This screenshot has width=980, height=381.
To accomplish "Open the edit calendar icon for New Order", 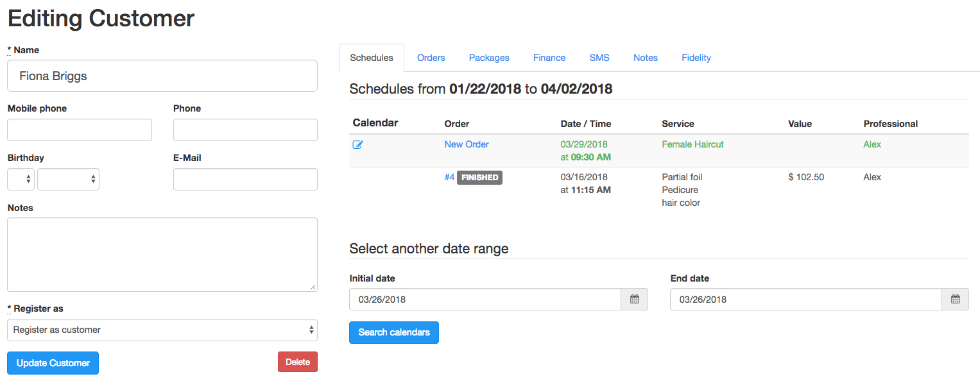I will click(358, 145).
